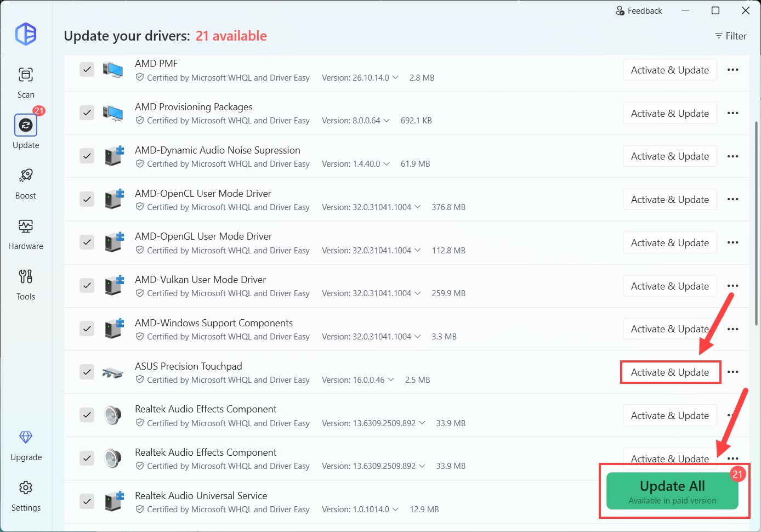Viewport: 761px width, 532px height.
Task: Uncheck the AMD-OpenGL User Mode Driver checkbox
Action: point(87,242)
